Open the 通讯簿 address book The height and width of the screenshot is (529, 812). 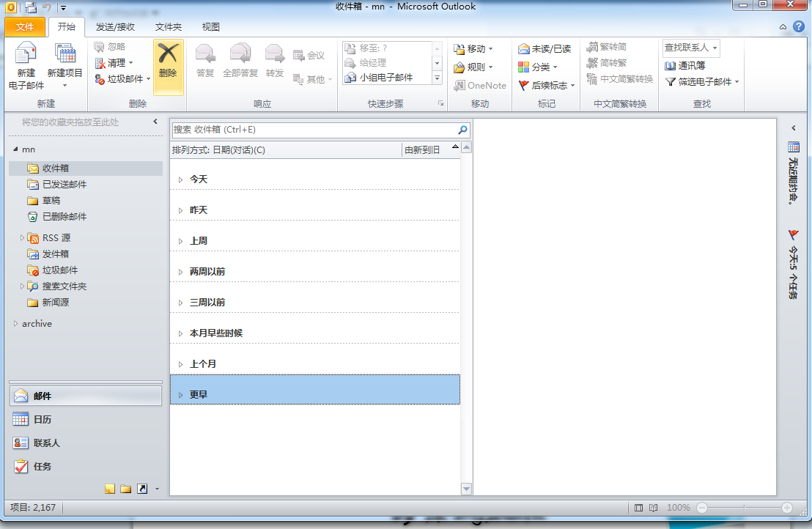coord(684,66)
